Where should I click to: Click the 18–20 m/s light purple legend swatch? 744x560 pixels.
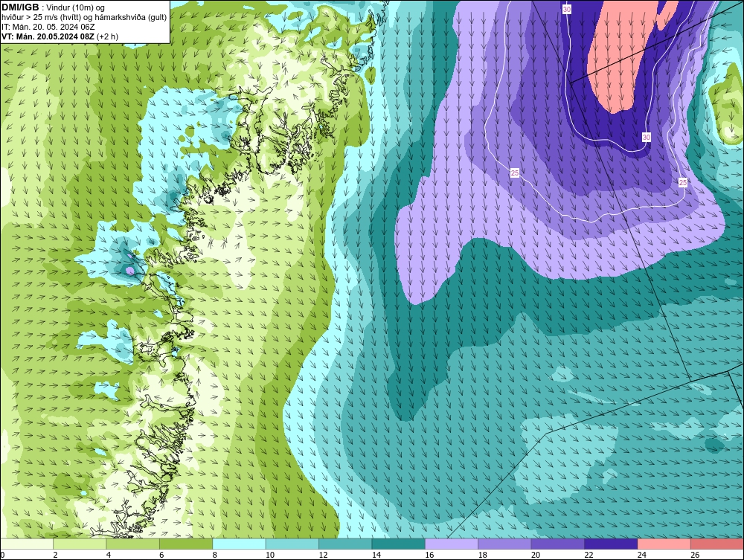tap(505, 544)
